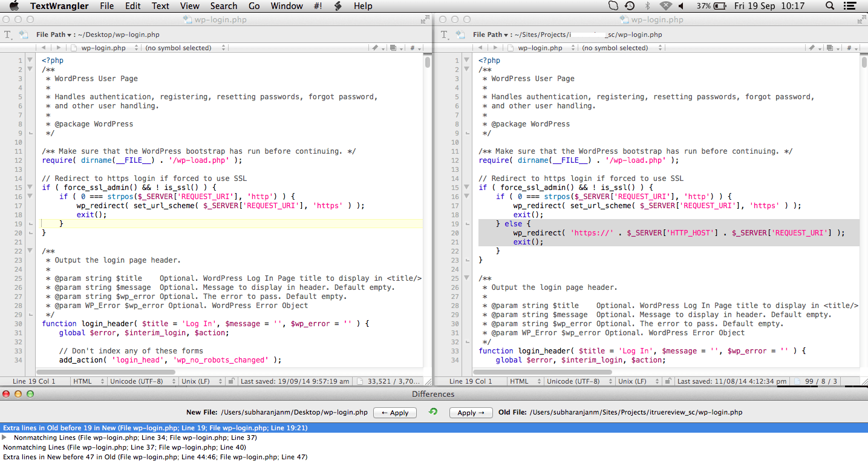This screenshot has height=469, width=868.
Task: Expand Nonmatching Lines 34/37 disclosure triangle
Action: coord(5,437)
